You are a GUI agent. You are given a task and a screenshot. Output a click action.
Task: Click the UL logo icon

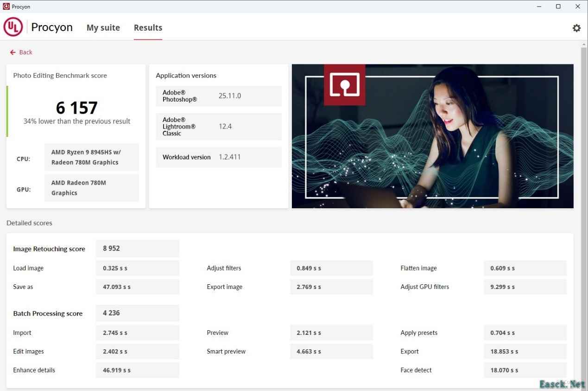pos(13,27)
